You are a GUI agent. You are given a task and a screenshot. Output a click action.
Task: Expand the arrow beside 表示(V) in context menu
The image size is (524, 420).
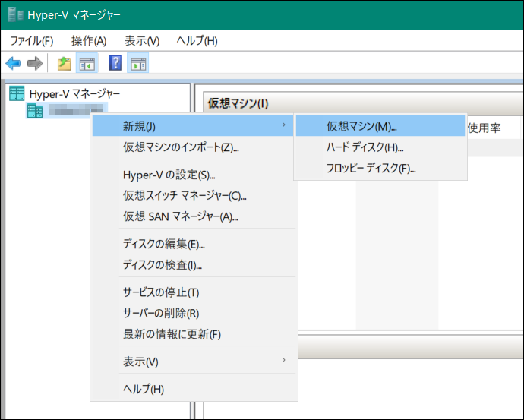pyautogui.click(x=284, y=360)
